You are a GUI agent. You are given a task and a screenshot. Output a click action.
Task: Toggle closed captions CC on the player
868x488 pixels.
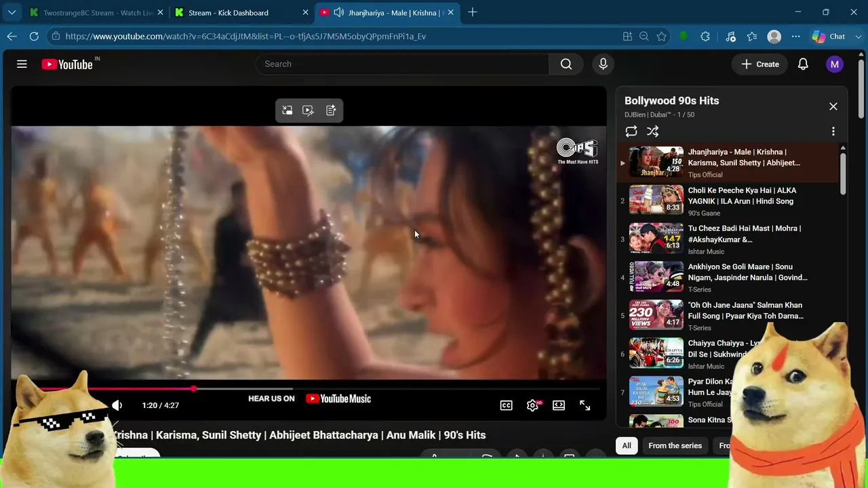507,405
